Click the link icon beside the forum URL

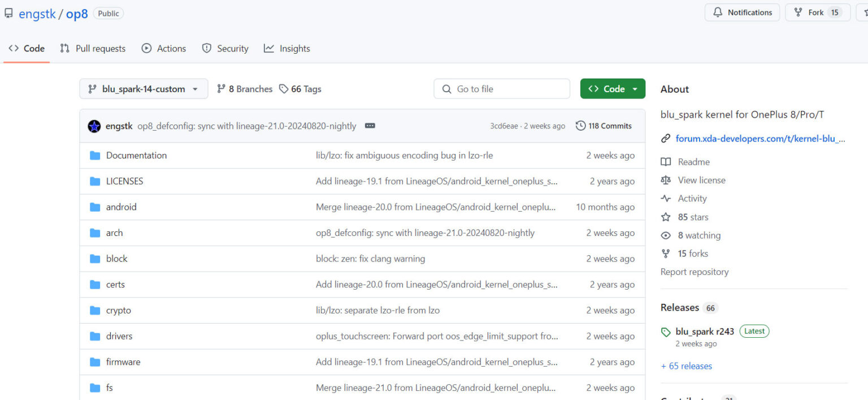coord(666,139)
